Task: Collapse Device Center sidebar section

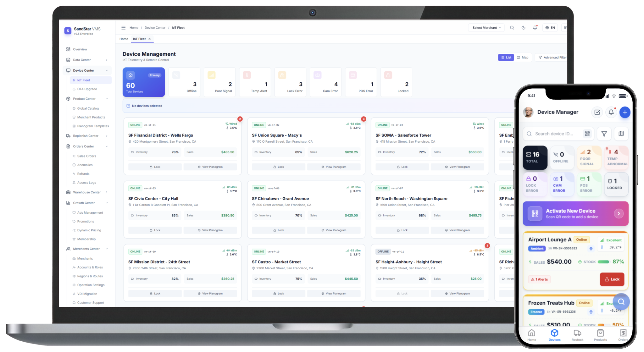Action: (87, 71)
